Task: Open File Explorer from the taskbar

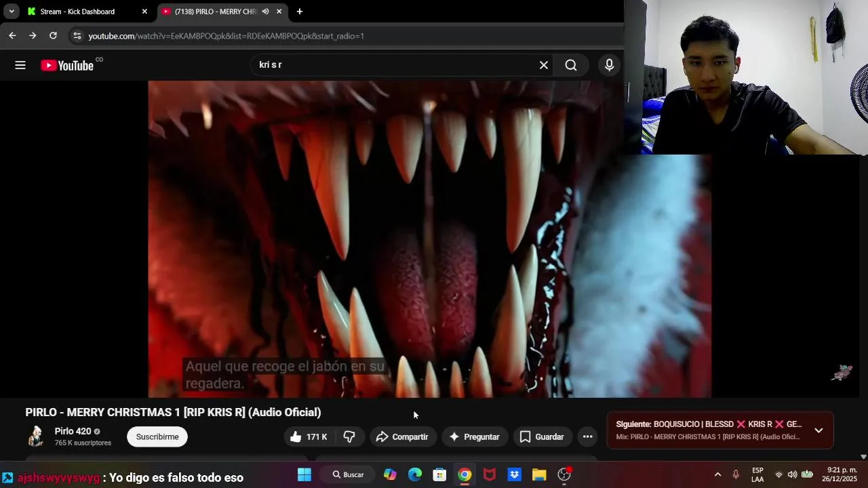Action: tap(539, 474)
